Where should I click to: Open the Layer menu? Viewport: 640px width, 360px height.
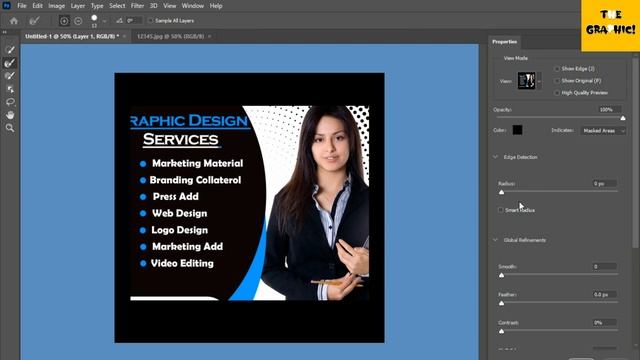point(78,6)
